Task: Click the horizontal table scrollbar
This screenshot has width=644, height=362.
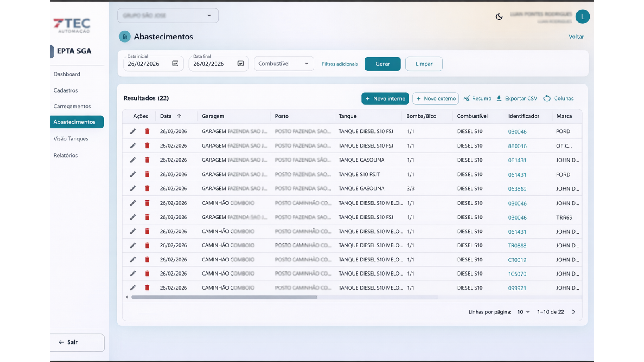Action: click(x=224, y=297)
